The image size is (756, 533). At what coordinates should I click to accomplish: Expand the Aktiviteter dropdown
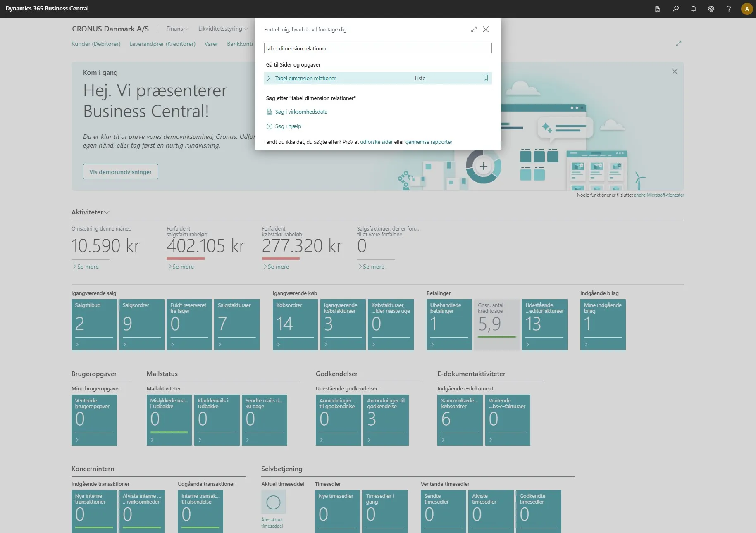click(91, 212)
